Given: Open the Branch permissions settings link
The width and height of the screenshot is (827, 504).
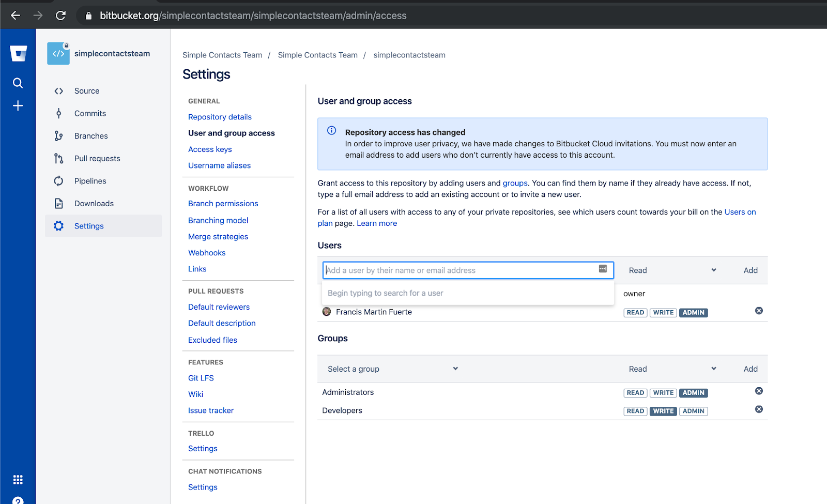Looking at the screenshot, I should point(223,204).
